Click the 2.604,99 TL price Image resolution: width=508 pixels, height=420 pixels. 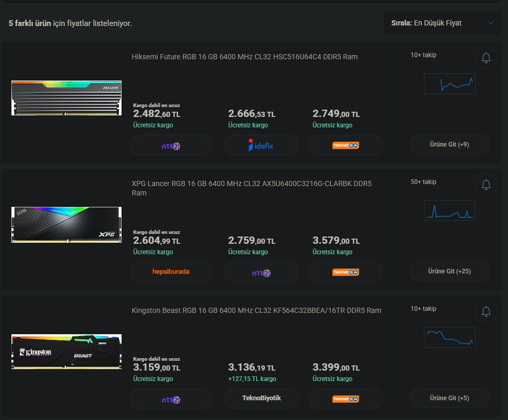157,241
